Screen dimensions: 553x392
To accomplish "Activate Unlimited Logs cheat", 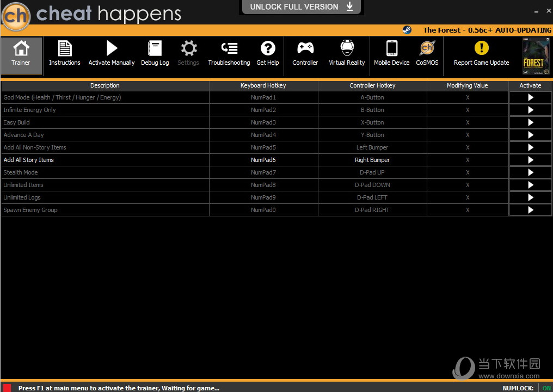I will 531,197.
